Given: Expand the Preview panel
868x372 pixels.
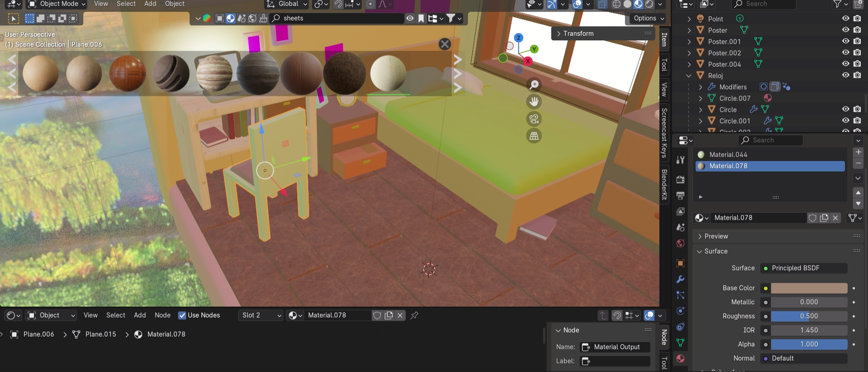Looking at the screenshot, I should point(716,236).
